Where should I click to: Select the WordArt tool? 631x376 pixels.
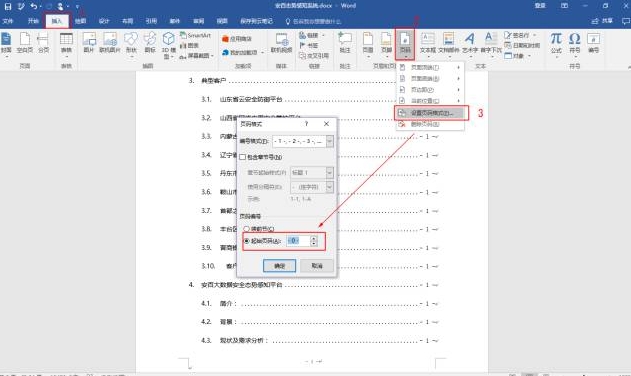click(x=470, y=43)
